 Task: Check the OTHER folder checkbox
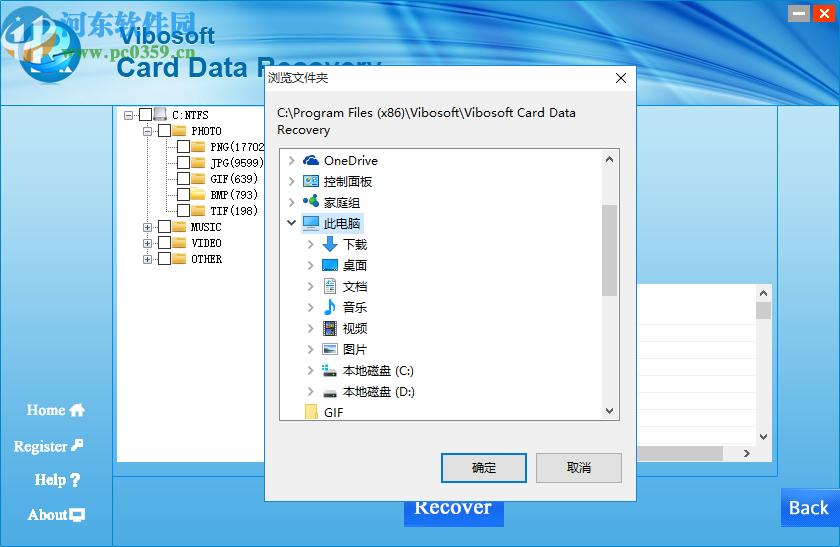coord(164,259)
